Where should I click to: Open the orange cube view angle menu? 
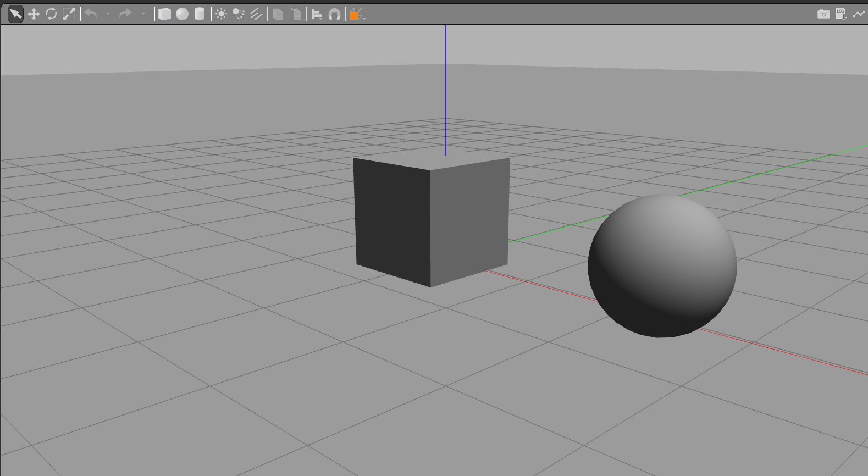(x=357, y=14)
